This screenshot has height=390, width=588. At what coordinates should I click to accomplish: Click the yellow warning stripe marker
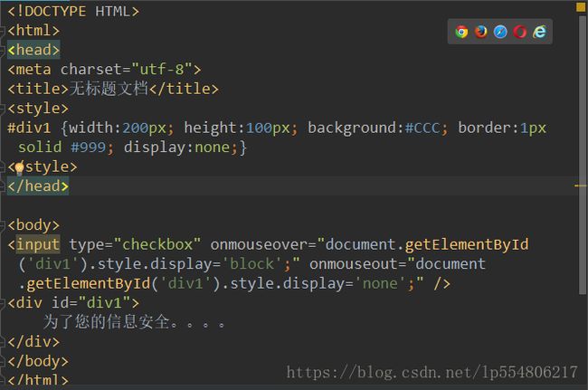[x=580, y=185]
